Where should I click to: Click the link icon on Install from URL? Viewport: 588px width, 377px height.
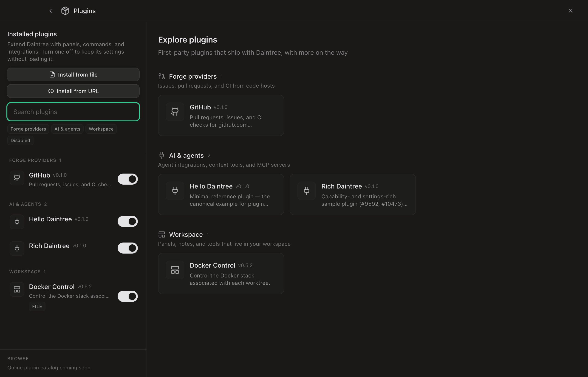51,91
